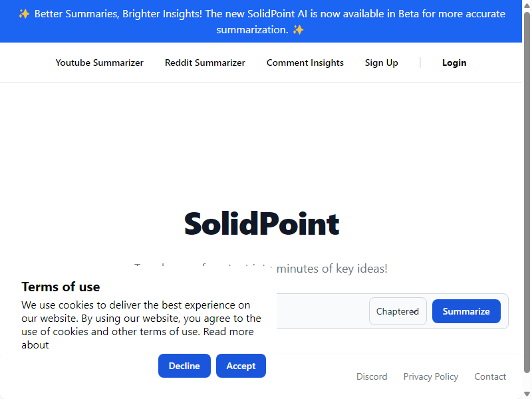Select Sign Up in the header
This screenshot has width=532, height=399.
coord(381,63)
